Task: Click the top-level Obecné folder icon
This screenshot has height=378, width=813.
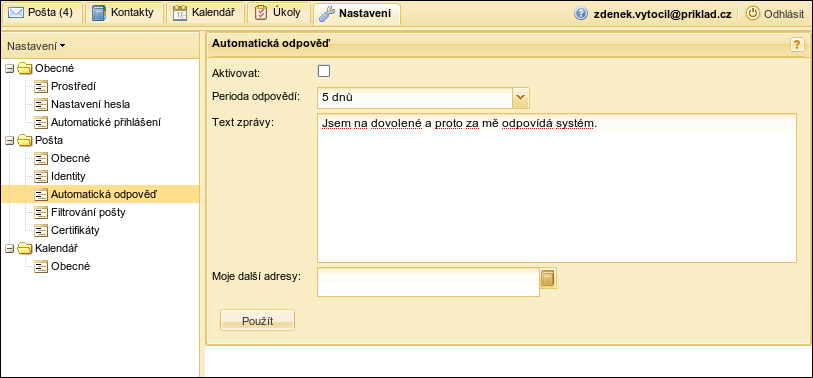Action: (x=24, y=68)
